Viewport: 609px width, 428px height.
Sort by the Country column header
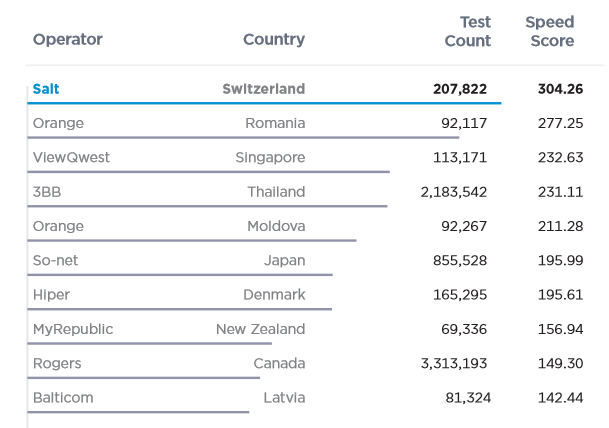coord(273,40)
